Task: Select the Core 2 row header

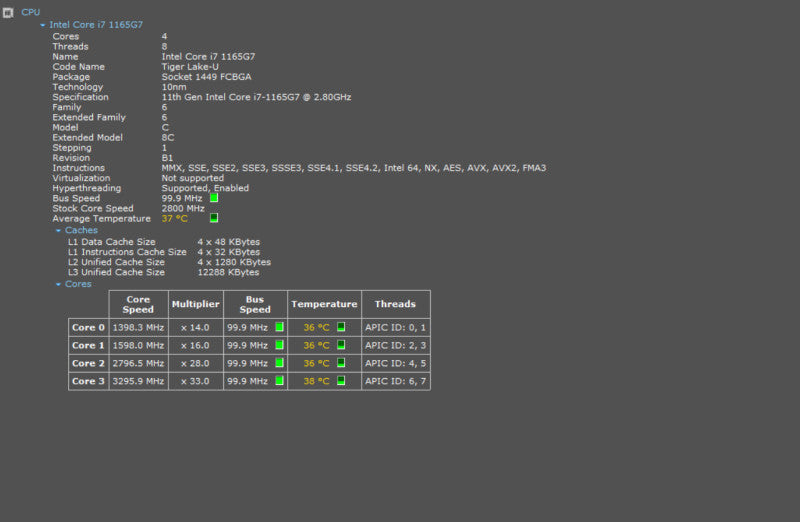Action: tap(88, 363)
